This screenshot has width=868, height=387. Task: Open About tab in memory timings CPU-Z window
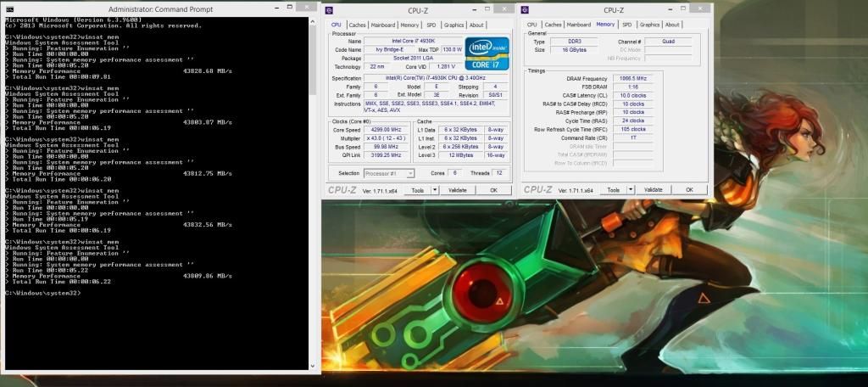coord(672,25)
